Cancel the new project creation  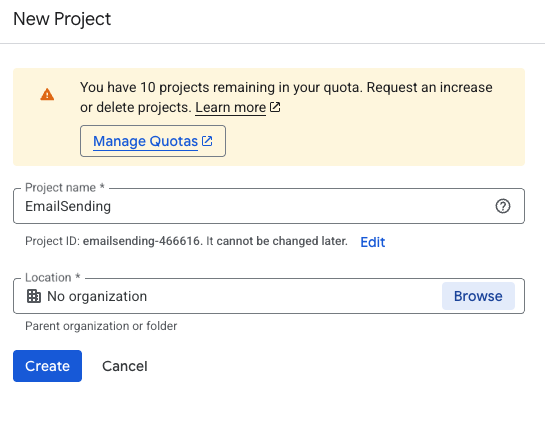click(125, 366)
